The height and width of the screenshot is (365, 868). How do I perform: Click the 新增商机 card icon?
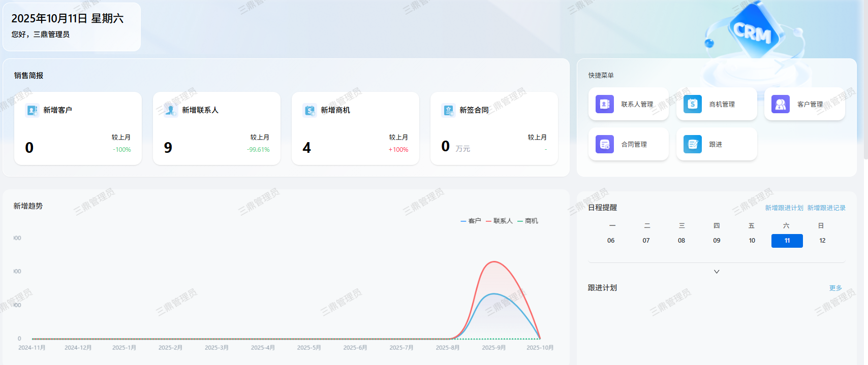click(x=309, y=110)
